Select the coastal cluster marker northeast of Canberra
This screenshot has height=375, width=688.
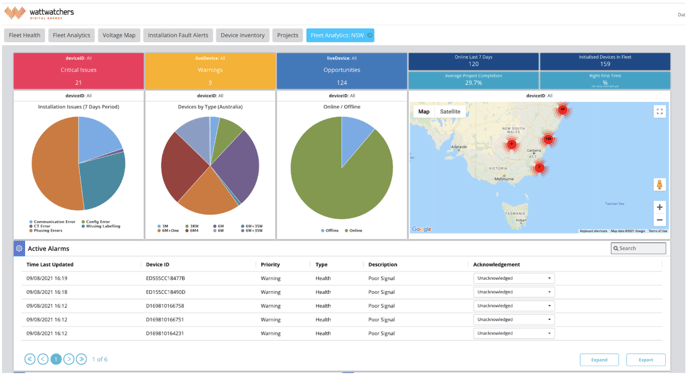click(548, 139)
